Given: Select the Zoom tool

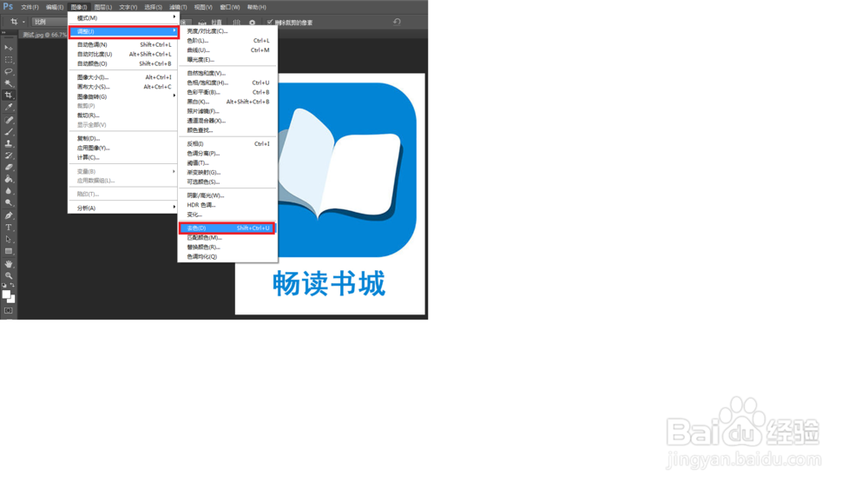Looking at the screenshot, I should pyautogui.click(x=9, y=276).
